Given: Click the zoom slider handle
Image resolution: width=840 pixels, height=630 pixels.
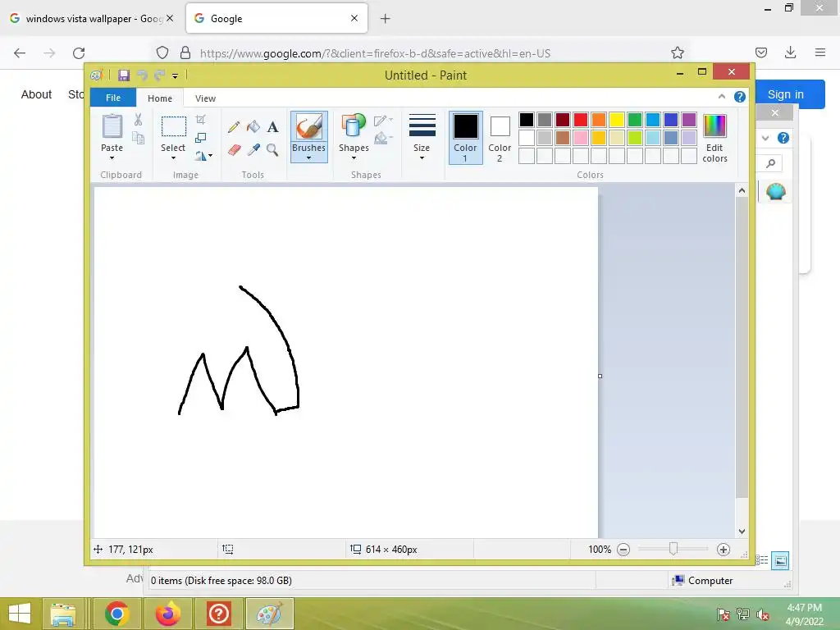Looking at the screenshot, I should point(673,549).
